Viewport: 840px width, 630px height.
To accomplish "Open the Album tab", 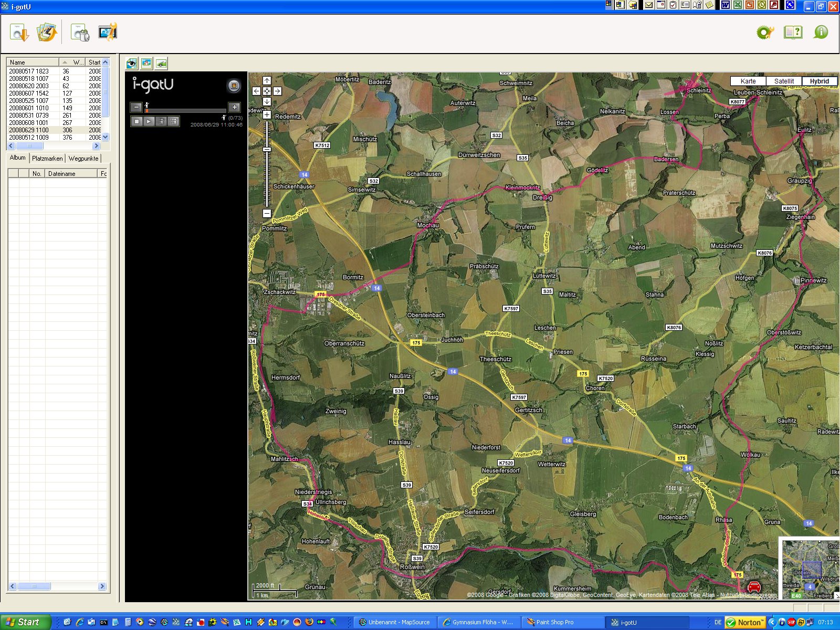I will (x=17, y=157).
